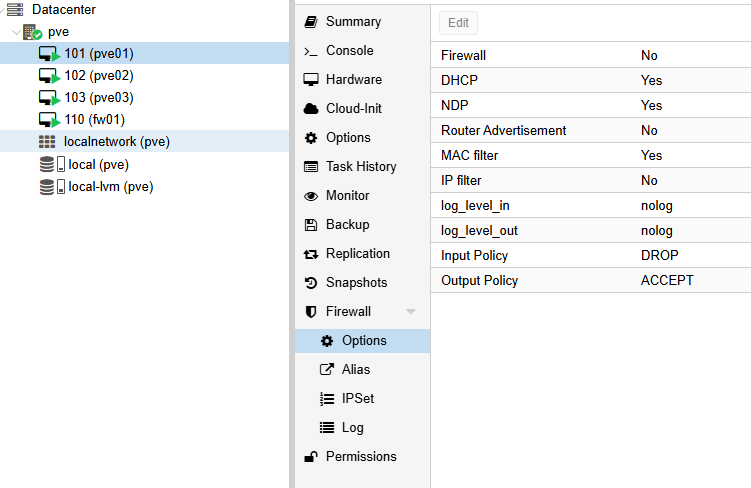Open the Permissions section
This screenshot has width=751, height=488.
pos(363,457)
